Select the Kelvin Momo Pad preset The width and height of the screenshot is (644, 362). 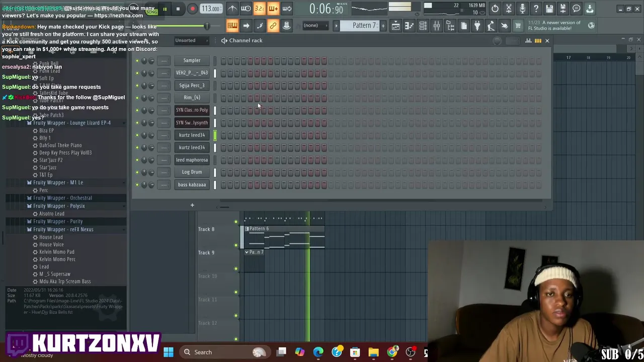(x=56, y=252)
